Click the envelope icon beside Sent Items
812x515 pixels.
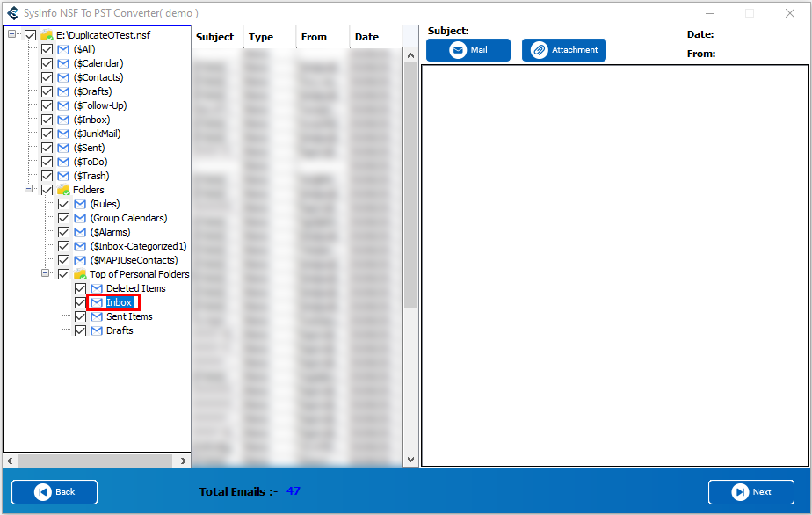click(97, 316)
